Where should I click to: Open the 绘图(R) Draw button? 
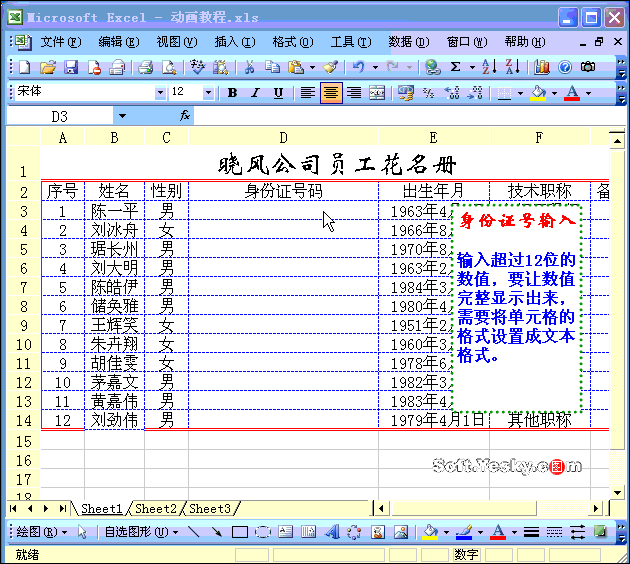(x=41, y=532)
